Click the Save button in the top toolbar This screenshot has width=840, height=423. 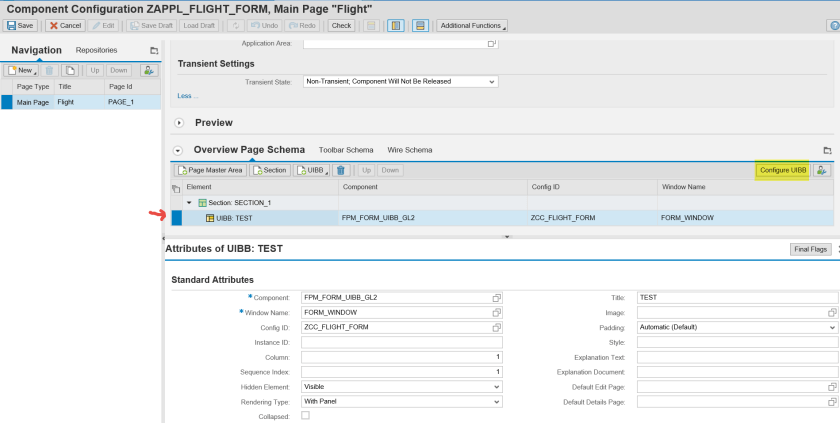coord(22,25)
